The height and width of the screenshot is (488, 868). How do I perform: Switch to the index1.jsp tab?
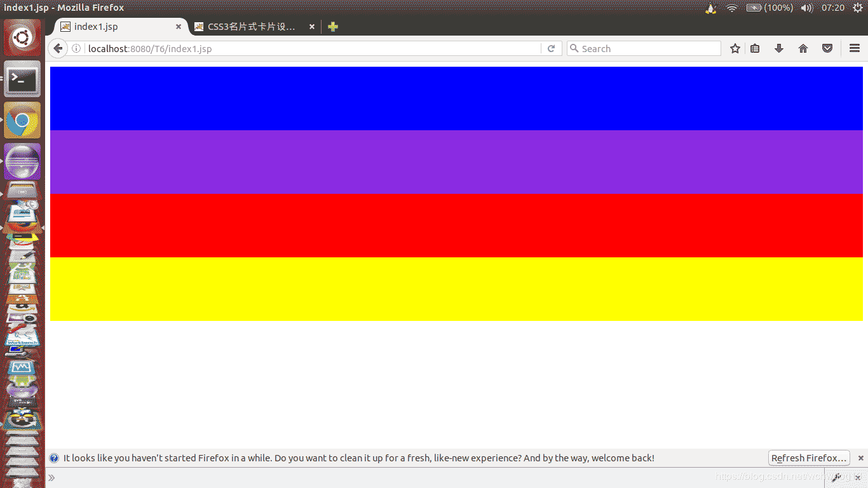click(x=114, y=27)
